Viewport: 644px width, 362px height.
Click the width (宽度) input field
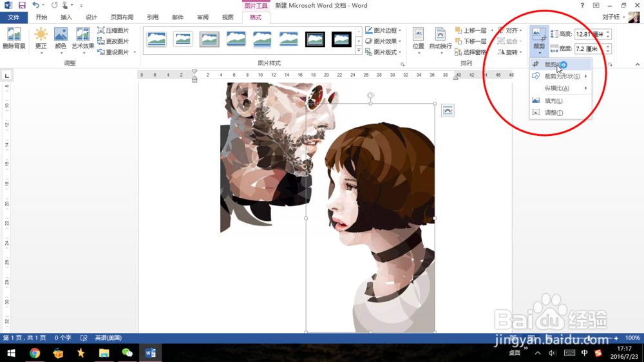tap(590, 48)
